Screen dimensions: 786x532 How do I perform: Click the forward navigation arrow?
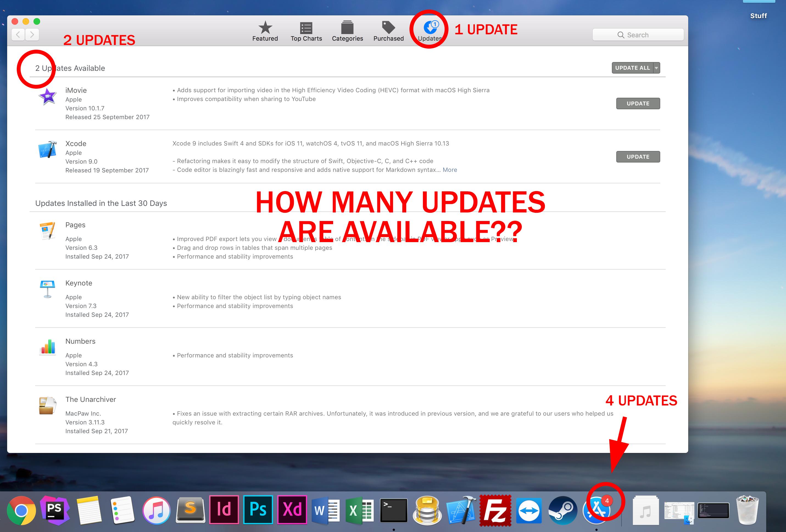(x=32, y=35)
